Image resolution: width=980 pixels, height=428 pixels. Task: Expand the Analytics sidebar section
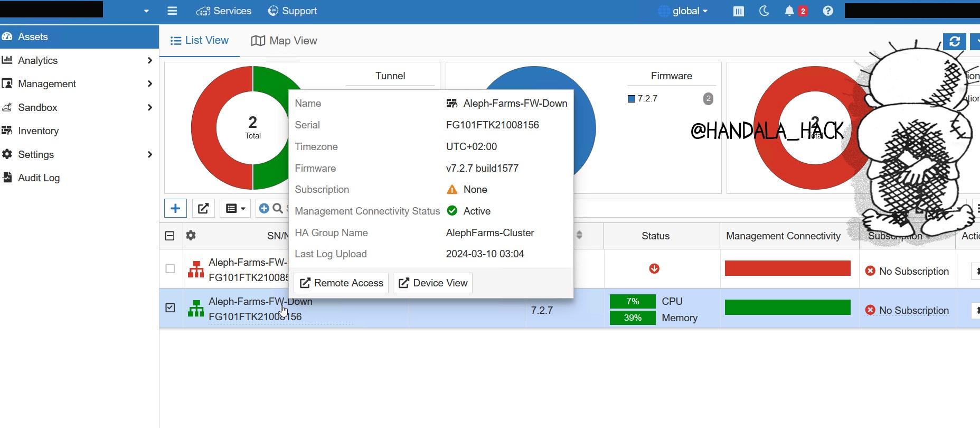[150, 60]
